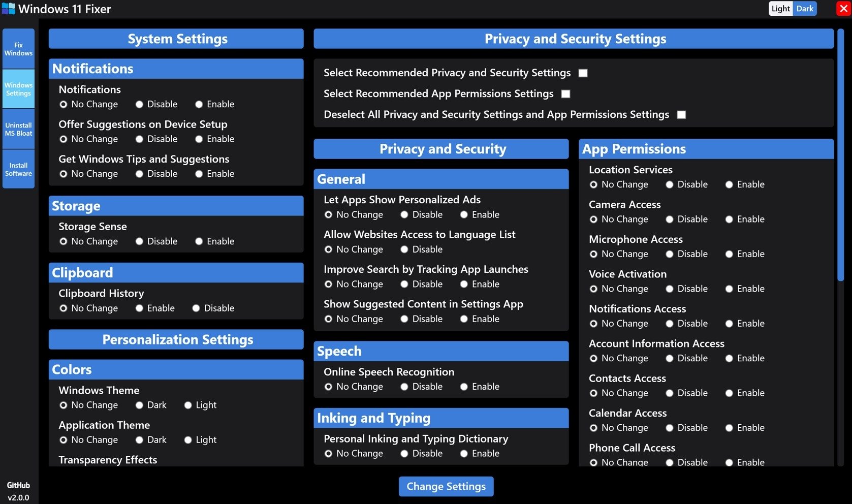Click the Personalization Settings header
The image size is (852, 504).
point(176,339)
